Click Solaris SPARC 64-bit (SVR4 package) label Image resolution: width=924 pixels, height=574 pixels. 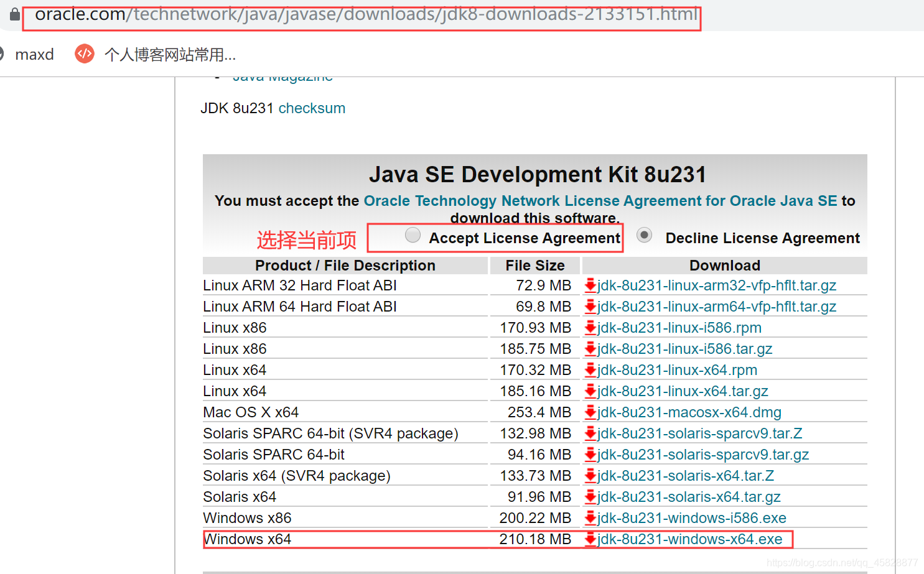(x=330, y=433)
